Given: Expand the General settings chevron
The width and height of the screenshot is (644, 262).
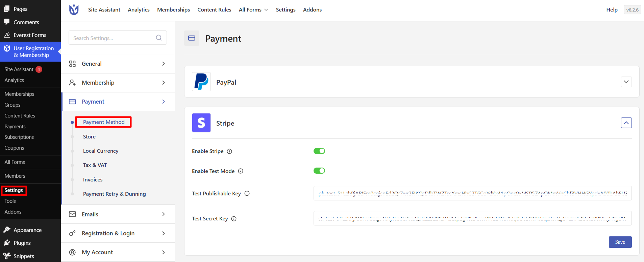Looking at the screenshot, I should (x=164, y=64).
